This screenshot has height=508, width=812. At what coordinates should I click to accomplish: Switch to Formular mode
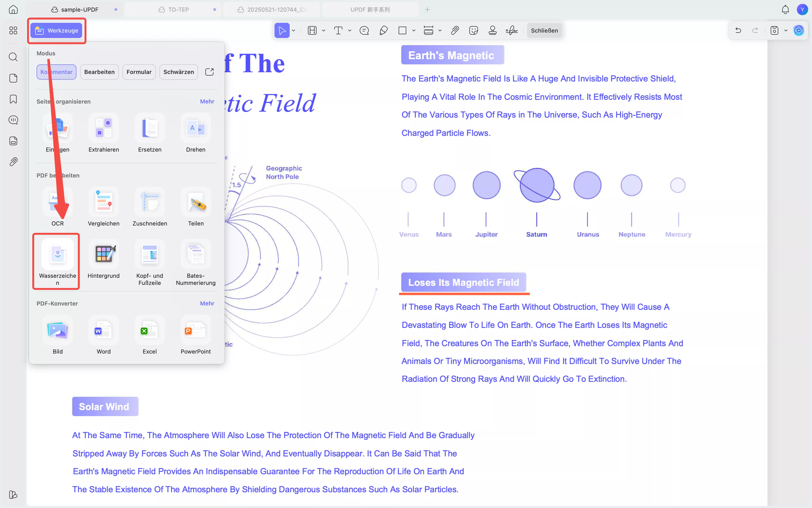pos(139,72)
